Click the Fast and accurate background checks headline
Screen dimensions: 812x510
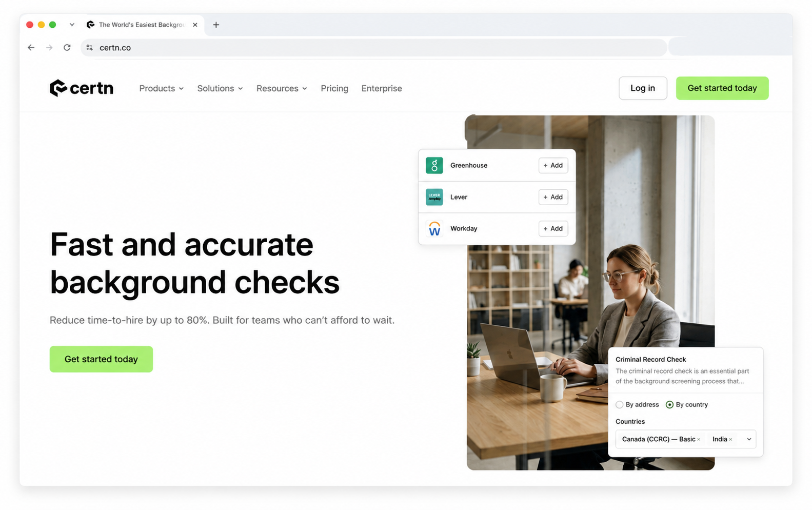[194, 263]
